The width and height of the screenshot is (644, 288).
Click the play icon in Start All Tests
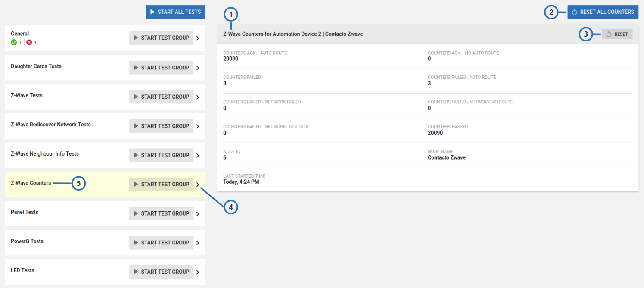click(152, 12)
